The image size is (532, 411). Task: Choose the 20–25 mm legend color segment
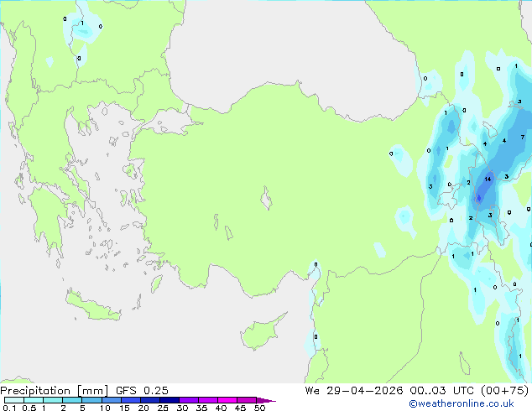[149, 400]
